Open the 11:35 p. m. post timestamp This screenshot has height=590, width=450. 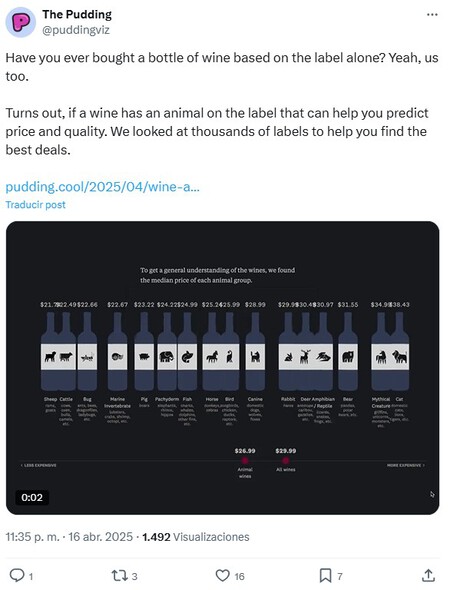click(33, 537)
